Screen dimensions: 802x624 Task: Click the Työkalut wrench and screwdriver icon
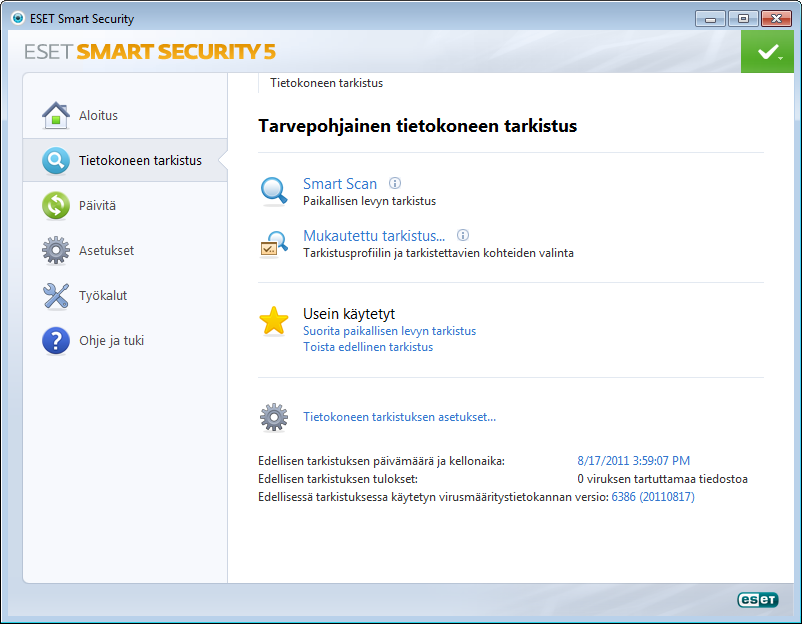coord(56,296)
